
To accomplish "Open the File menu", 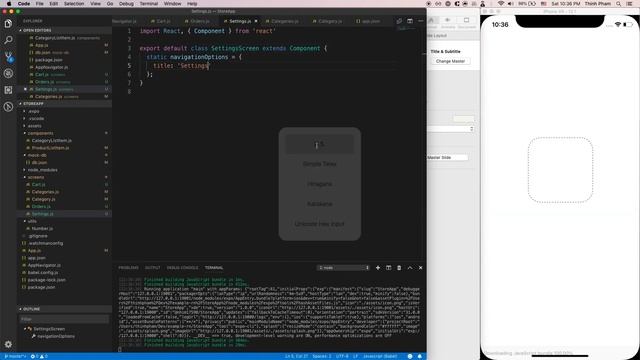I will click(40, 3).
